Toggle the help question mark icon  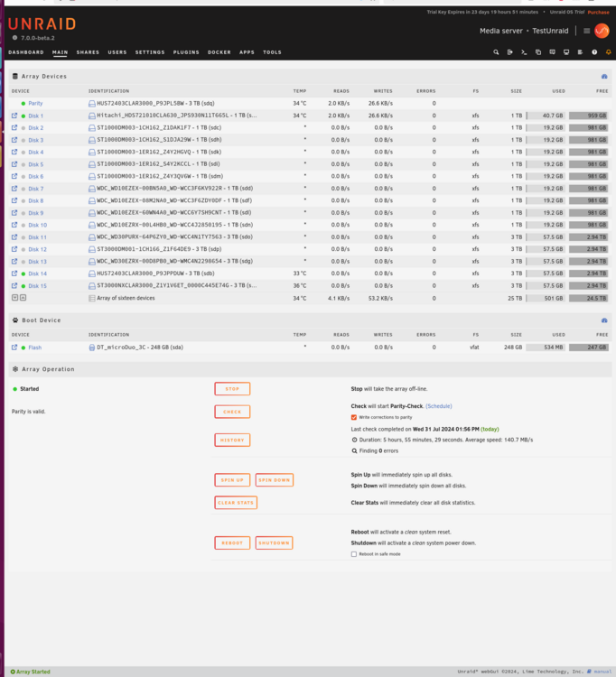[594, 52]
